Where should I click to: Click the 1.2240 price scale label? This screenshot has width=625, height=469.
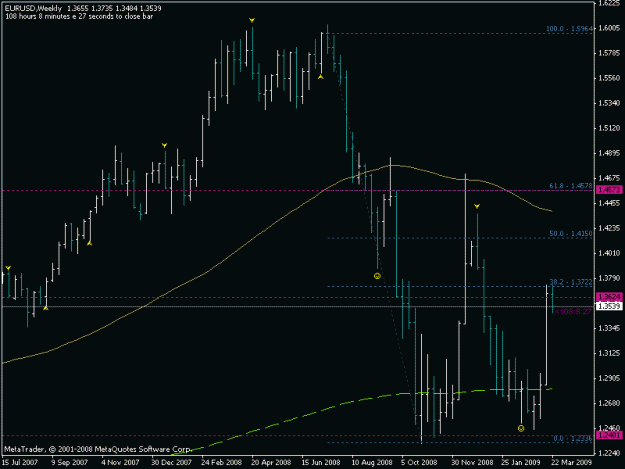[609, 453]
